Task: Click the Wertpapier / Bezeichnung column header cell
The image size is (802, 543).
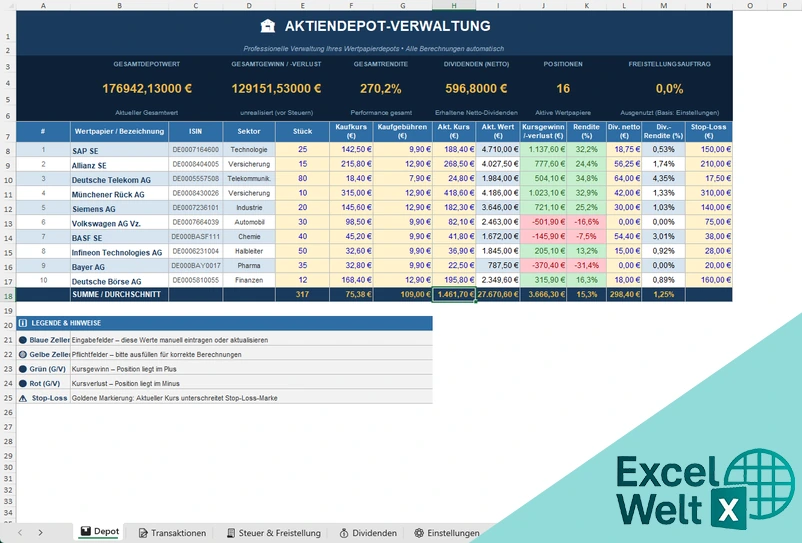Action: 119,131
